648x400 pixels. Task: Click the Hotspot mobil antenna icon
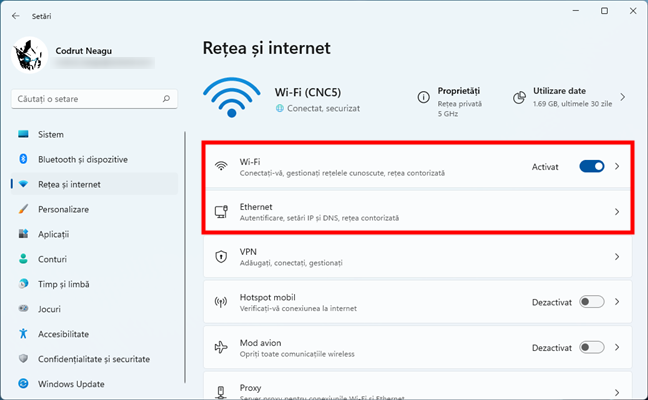click(x=221, y=302)
